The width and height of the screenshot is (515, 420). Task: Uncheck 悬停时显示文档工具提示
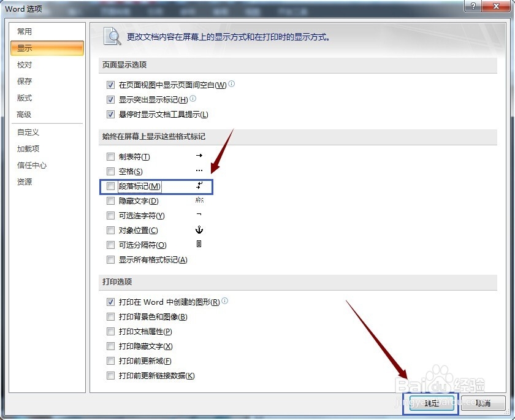click(110, 114)
